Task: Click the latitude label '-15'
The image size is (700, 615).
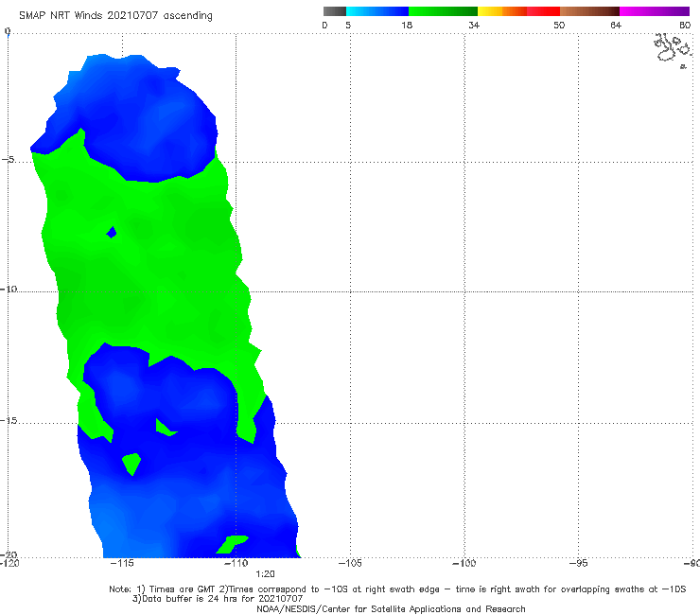Action: (9, 420)
